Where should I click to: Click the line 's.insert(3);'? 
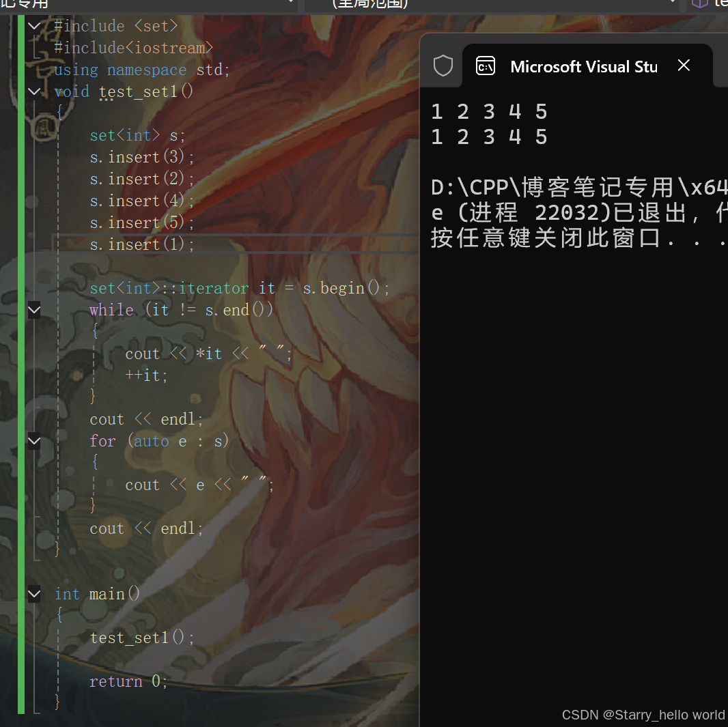coord(141,157)
